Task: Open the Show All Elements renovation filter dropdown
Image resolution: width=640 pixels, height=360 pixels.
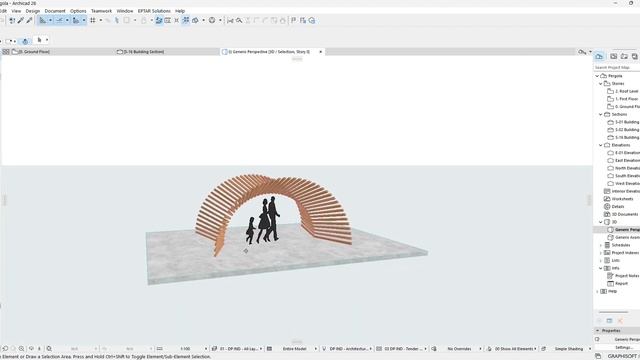Action: coord(512,349)
